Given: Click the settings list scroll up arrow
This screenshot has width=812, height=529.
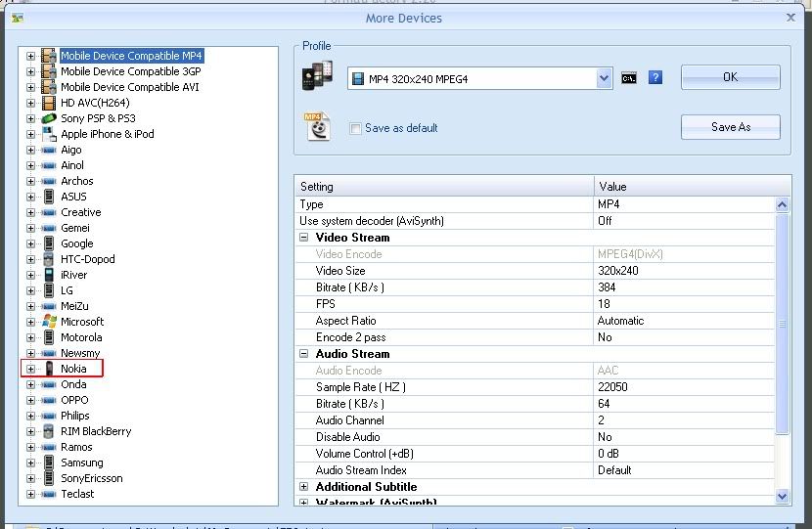Looking at the screenshot, I should pyautogui.click(x=782, y=205).
